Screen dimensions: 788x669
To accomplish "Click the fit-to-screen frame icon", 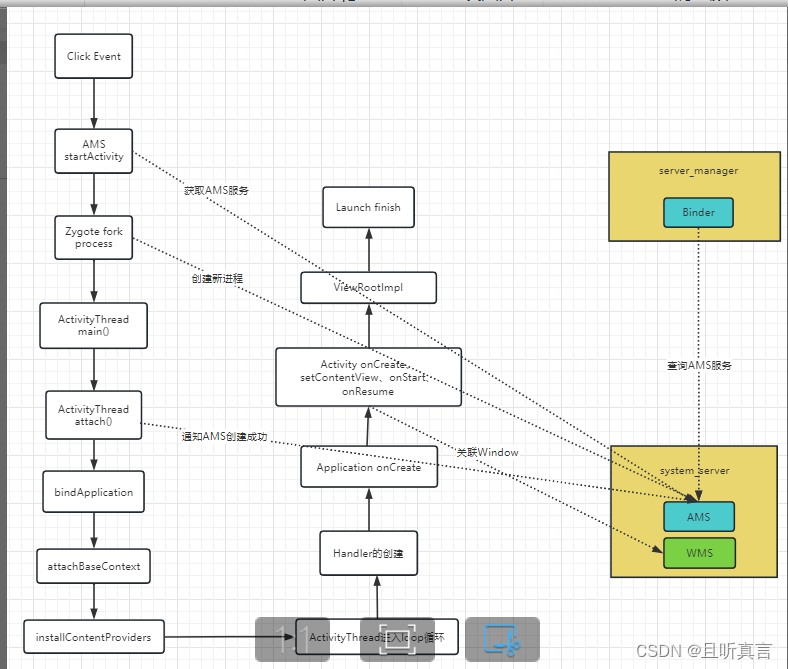I will (397, 639).
